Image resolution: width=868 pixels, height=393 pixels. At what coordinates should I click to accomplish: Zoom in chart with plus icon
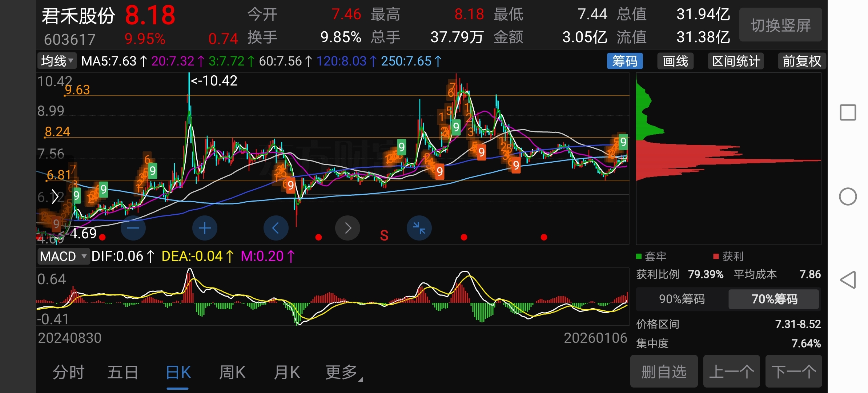pyautogui.click(x=205, y=228)
